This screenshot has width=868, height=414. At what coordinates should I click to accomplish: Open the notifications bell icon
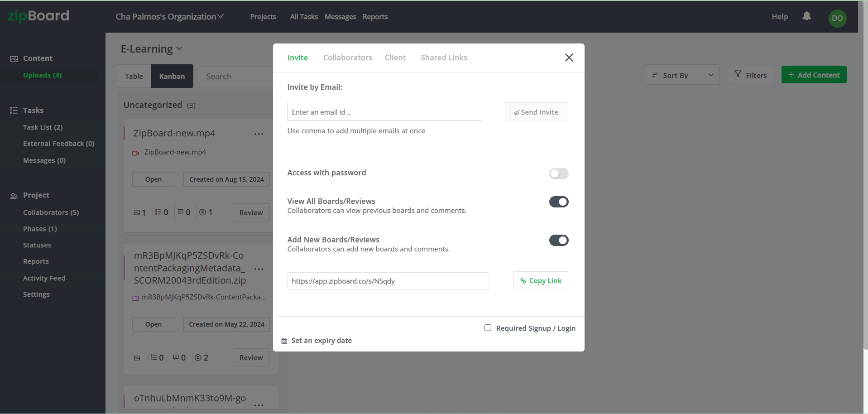click(x=806, y=16)
